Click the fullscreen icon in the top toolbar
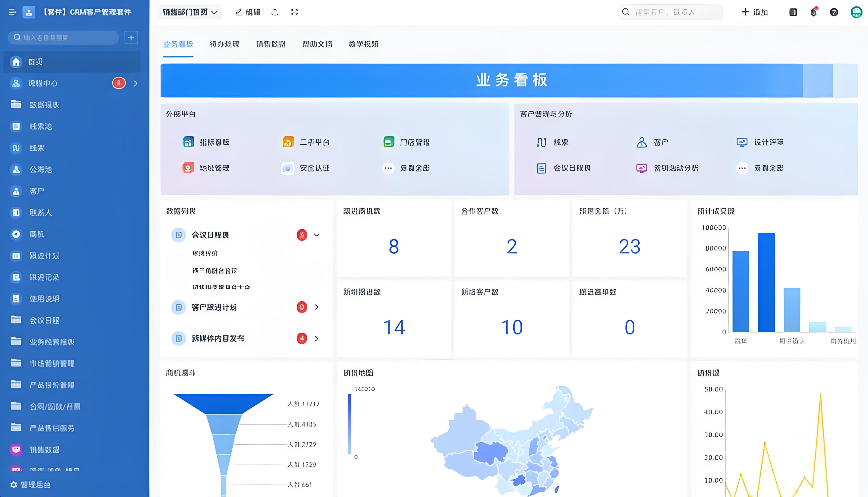 294,12
